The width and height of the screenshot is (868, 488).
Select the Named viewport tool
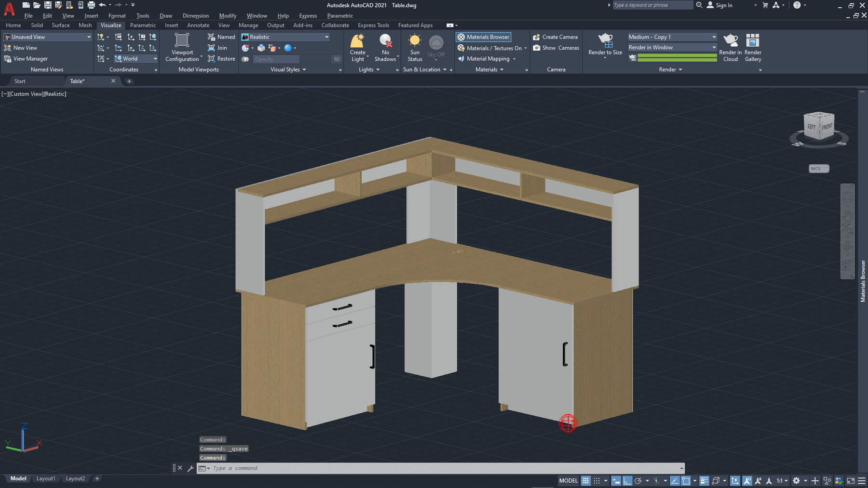(221, 37)
